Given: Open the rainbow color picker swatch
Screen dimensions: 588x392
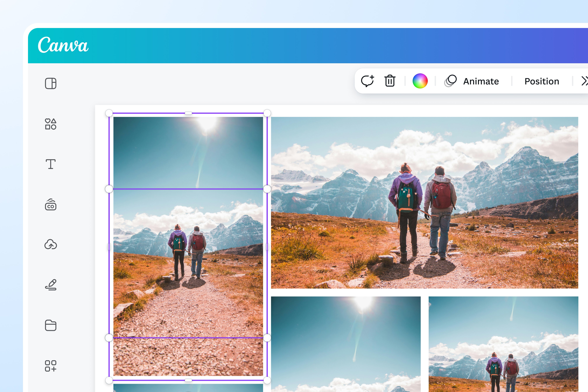Looking at the screenshot, I should 420,81.
